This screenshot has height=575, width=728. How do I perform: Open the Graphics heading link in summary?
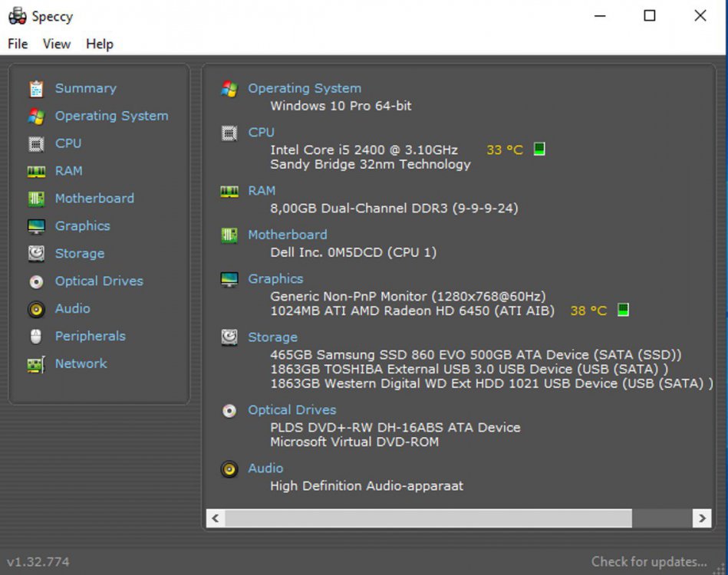point(275,279)
